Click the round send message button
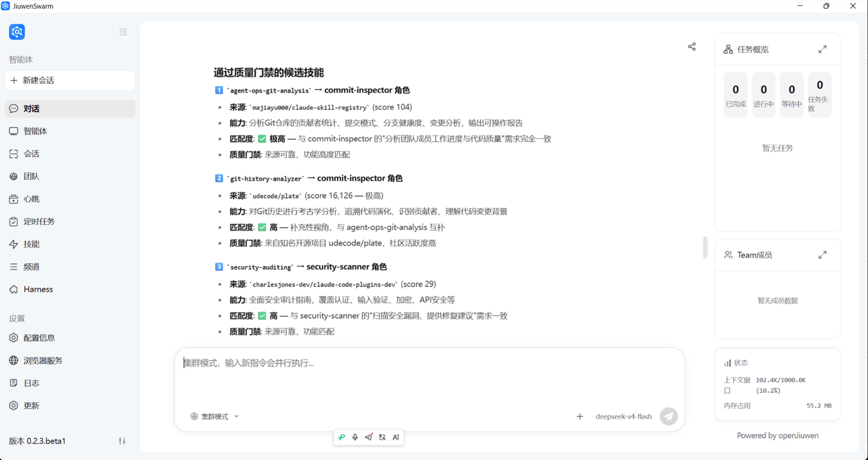This screenshot has height=460, width=868. (x=669, y=417)
